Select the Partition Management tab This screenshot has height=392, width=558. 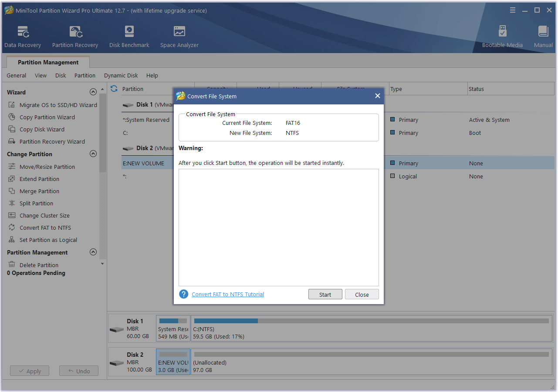click(x=48, y=62)
